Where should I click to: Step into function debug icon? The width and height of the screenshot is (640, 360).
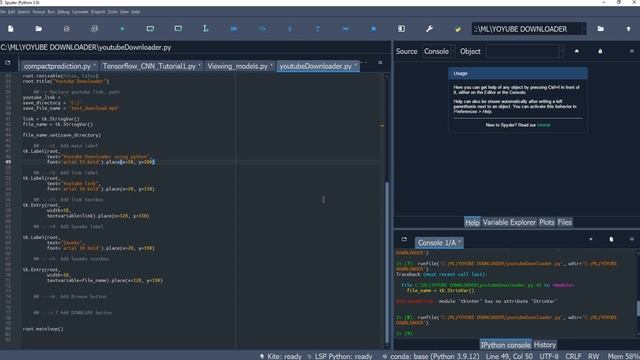click(290, 29)
